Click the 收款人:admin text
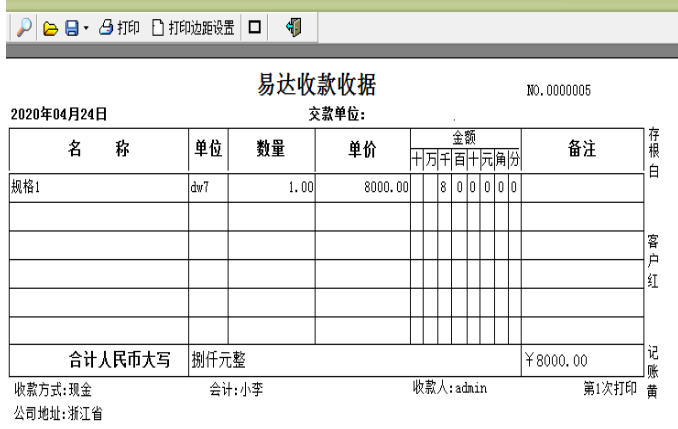Image resolution: width=678 pixels, height=429 pixels. pos(450,388)
